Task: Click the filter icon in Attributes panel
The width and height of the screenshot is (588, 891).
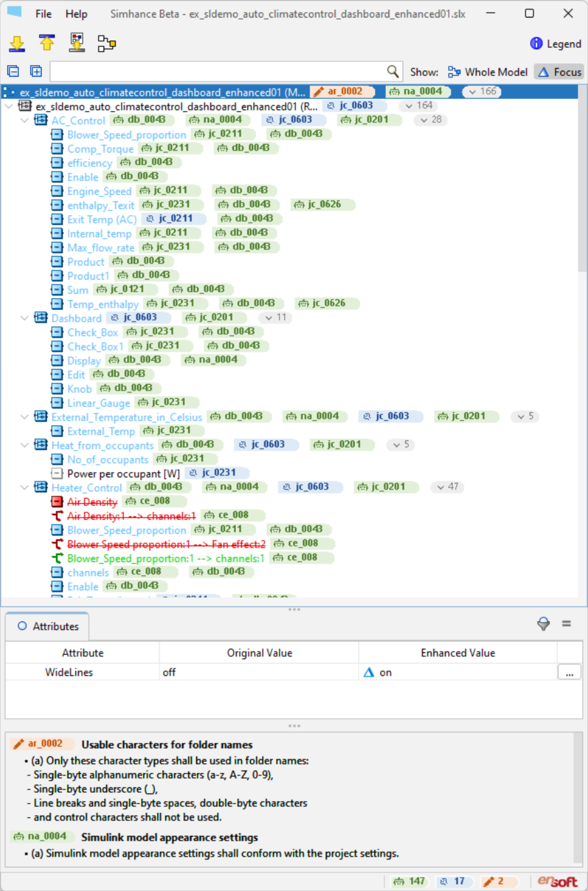Action: click(x=543, y=624)
